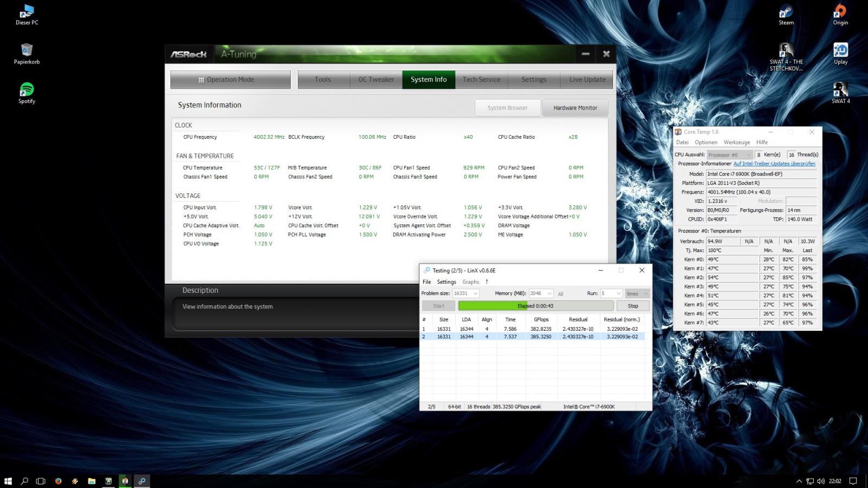This screenshot has height=488, width=868.
Task: Open the LinX Settings menu
Action: coord(446,282)
